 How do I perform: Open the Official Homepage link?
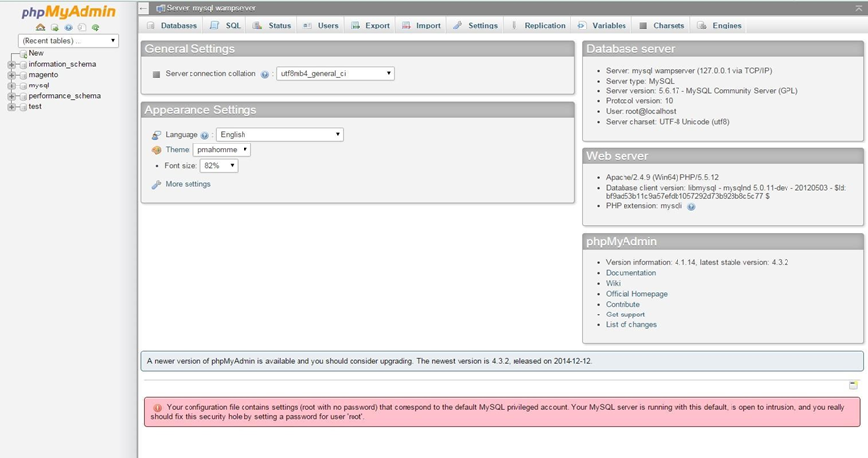coord(636,294)
